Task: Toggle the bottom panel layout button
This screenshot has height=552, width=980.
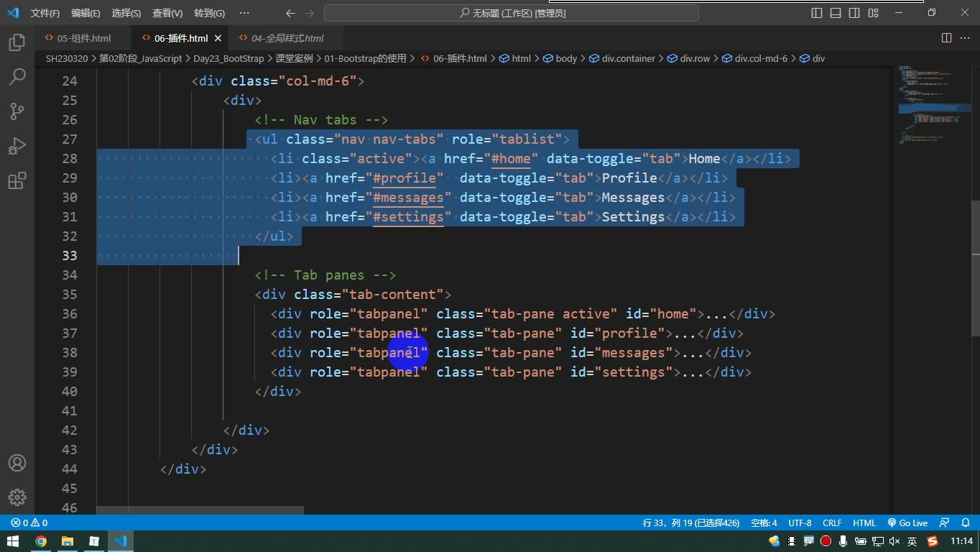Action: 836,13
